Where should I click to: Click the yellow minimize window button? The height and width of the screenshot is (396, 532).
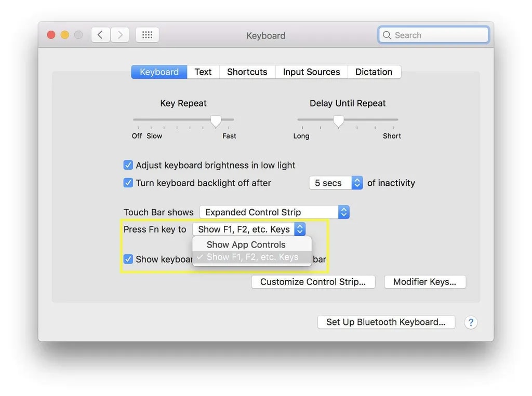[x=64, y=35]
